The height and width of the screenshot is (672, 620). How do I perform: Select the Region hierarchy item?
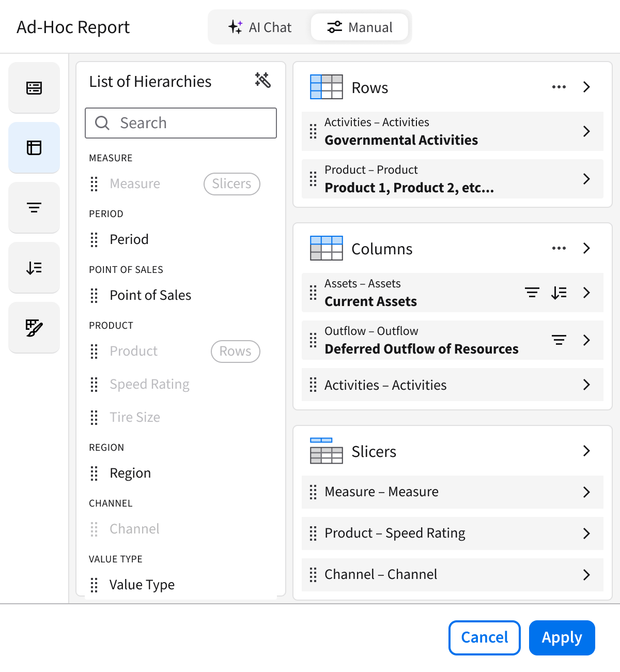coord(130,473)
